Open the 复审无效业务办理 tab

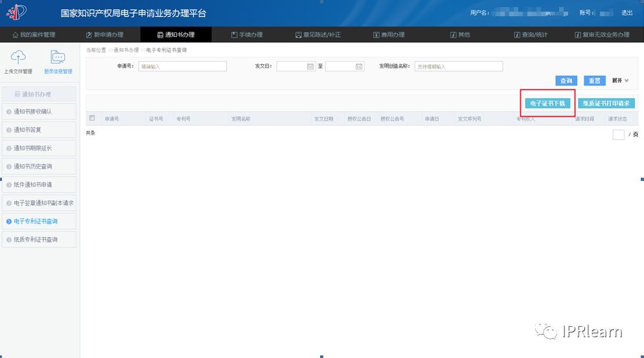602,35
